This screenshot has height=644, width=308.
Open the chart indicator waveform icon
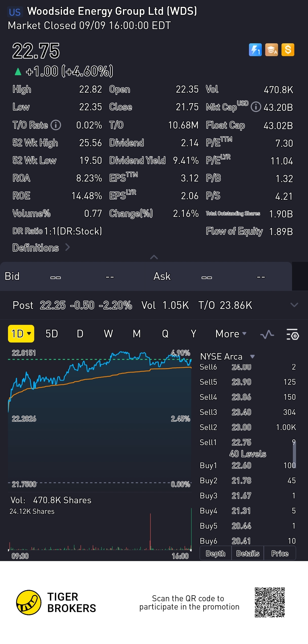click(267, 334)
